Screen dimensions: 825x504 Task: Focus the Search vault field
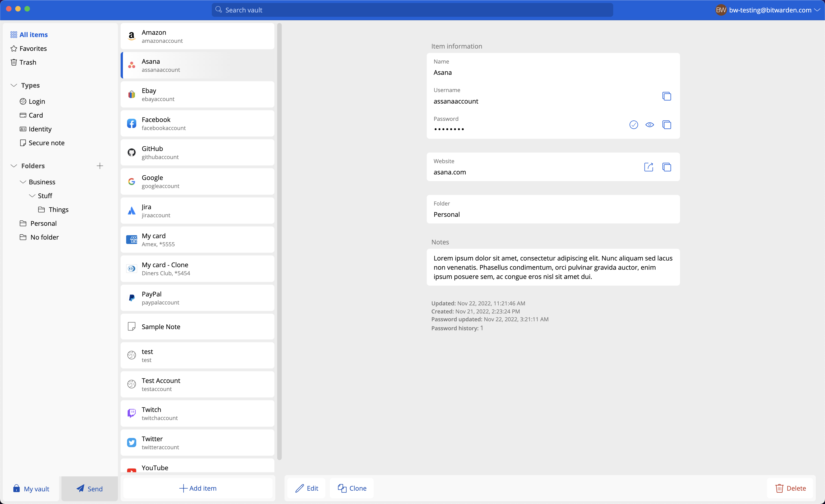tap(412, 10)
